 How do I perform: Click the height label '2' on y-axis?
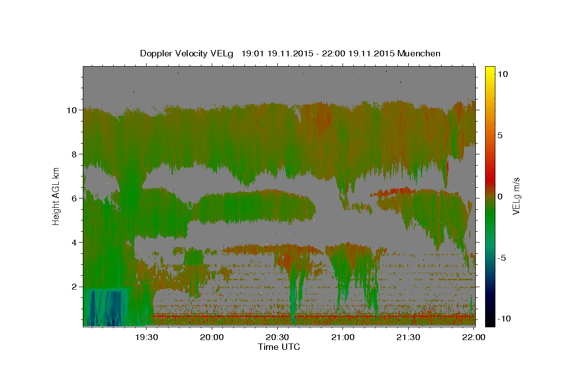(75, 287)
